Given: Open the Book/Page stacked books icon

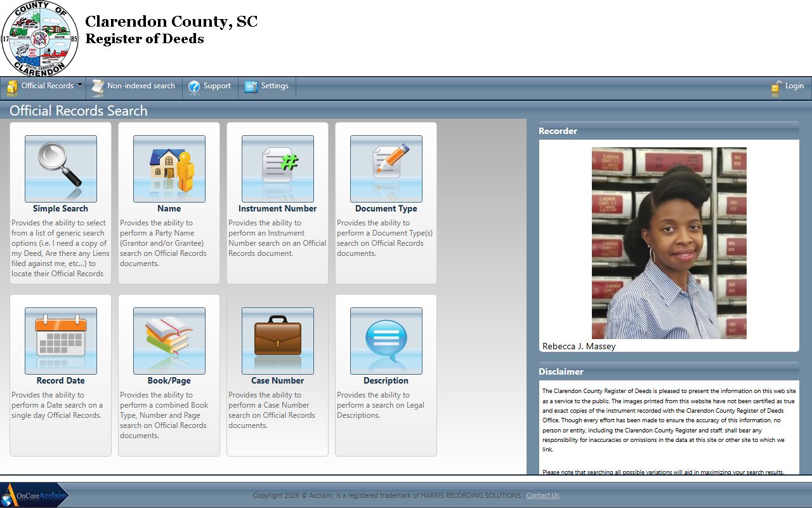Looking at the screenshot, I should 169,341.
